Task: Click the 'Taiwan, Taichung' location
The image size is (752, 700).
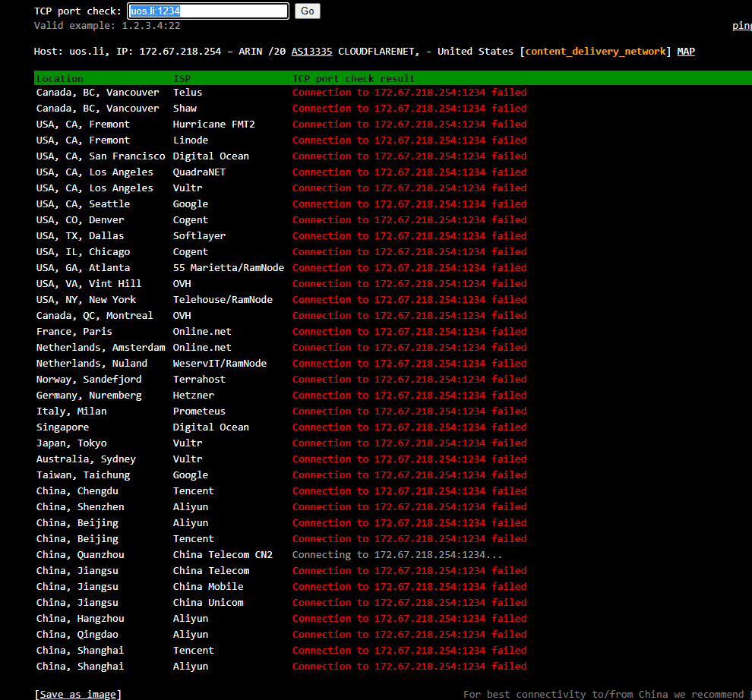Action: [x=83, y=475]
